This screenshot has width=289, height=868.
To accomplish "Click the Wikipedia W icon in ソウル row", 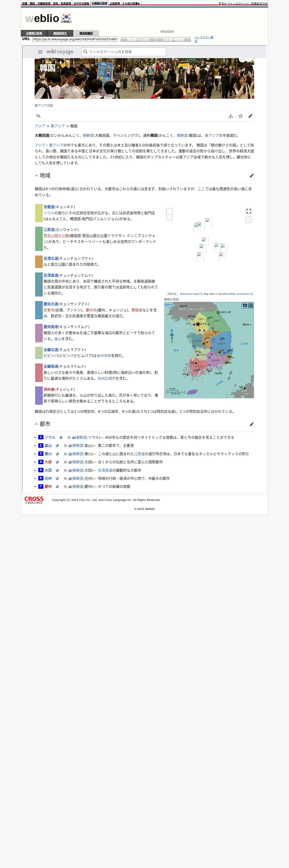I will (x=69, y=437).
